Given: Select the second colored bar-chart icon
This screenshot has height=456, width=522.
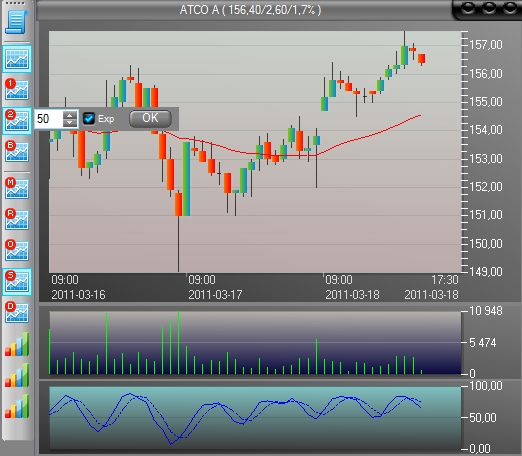Looking at the screenshot, I should (x=17, y=375).
